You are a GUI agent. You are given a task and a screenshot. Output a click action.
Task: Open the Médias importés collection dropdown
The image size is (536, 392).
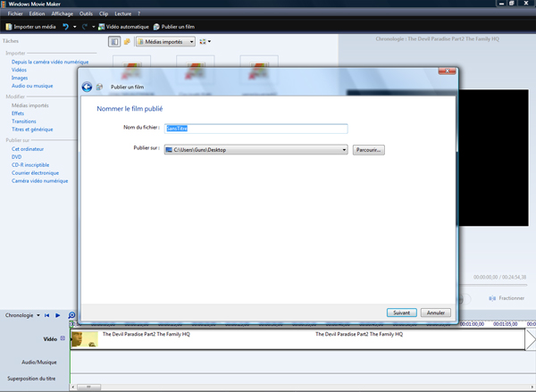click(x=190, y=42)
